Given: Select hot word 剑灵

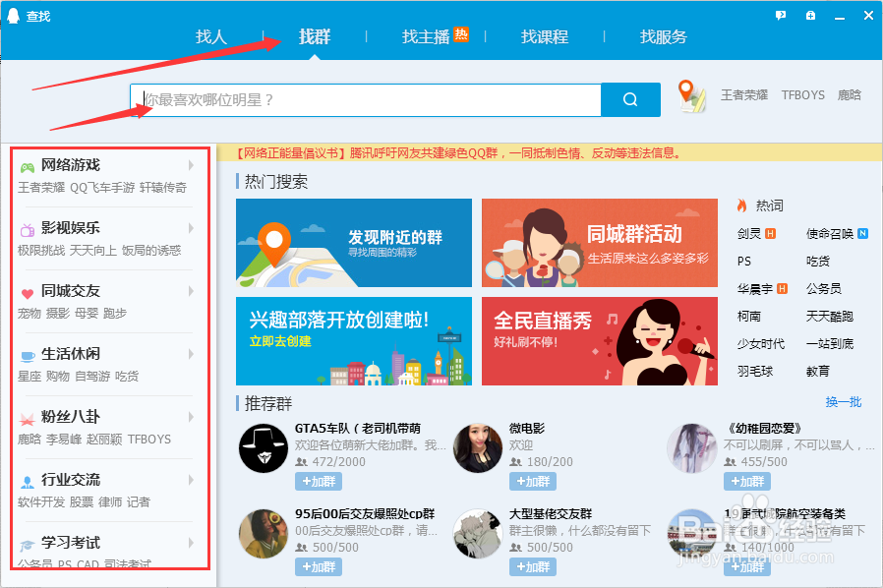Looking at the screenshot, I should (x=749, y=234).
